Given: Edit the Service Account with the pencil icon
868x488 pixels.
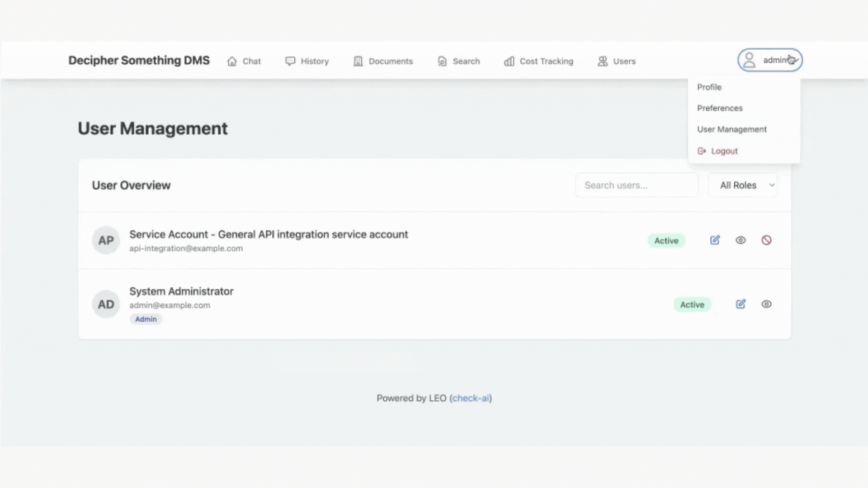Looking at the screenshot, I should 714,240.
